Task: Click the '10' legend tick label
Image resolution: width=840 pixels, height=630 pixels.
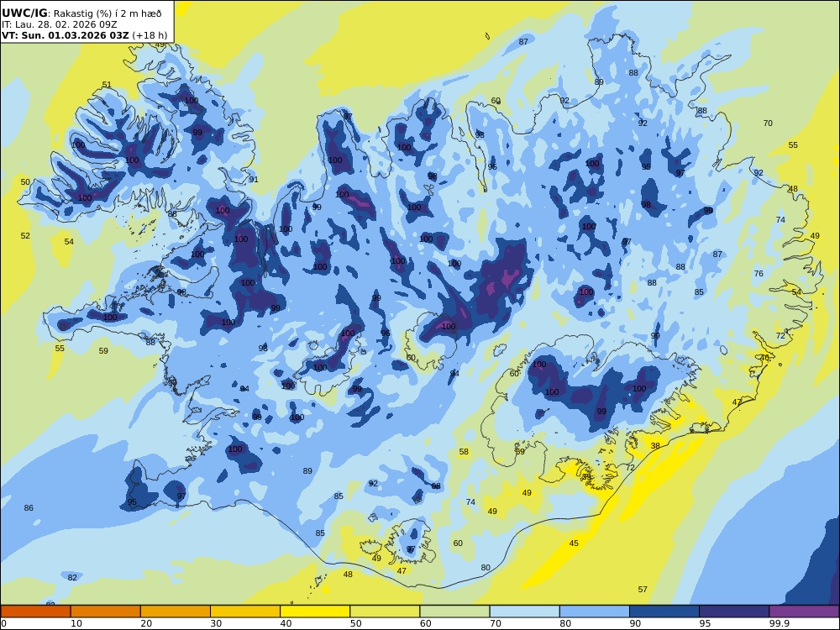Action: click(x=76, y=623)
